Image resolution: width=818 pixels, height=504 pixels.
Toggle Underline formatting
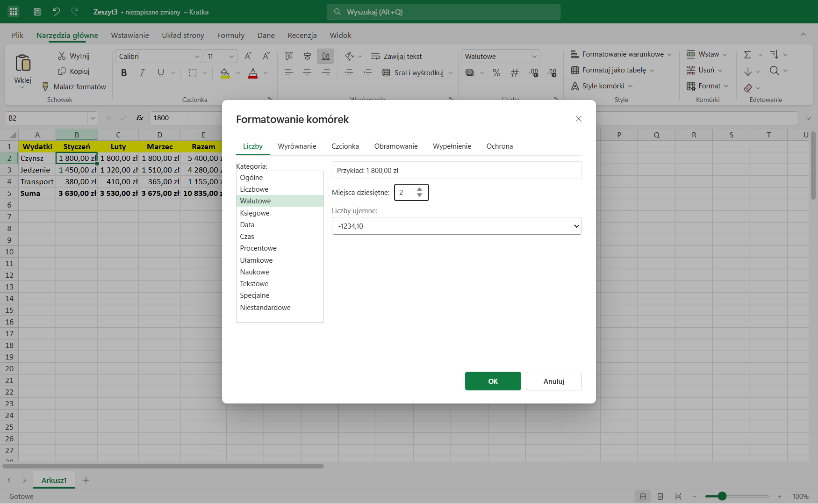(x=161, y=72)
